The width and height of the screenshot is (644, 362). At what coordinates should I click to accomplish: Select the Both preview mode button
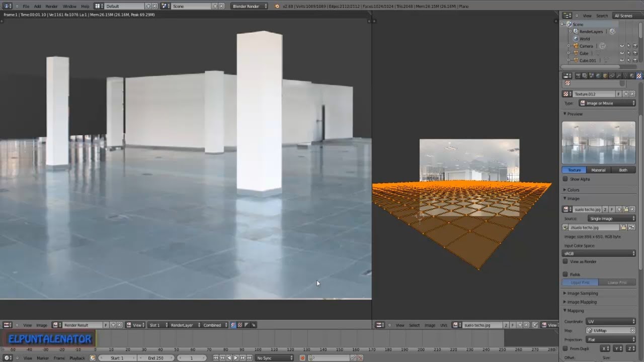click(x=623, y=170)
